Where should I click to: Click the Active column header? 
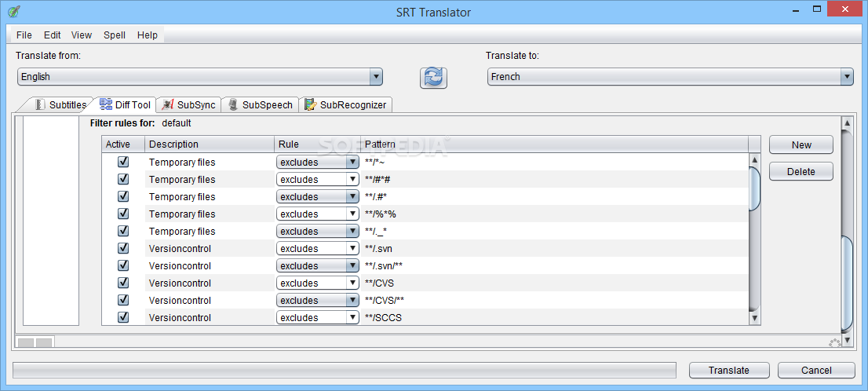(123, 144)
